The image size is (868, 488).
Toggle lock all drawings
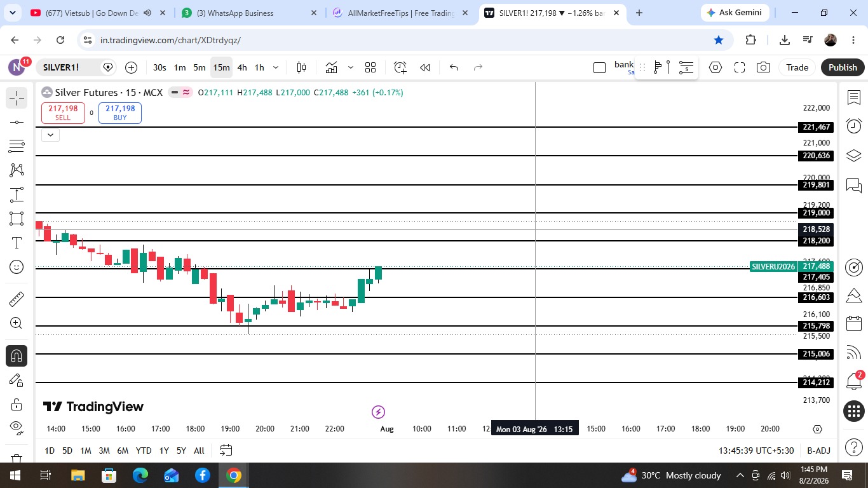[x=17, y=404]
